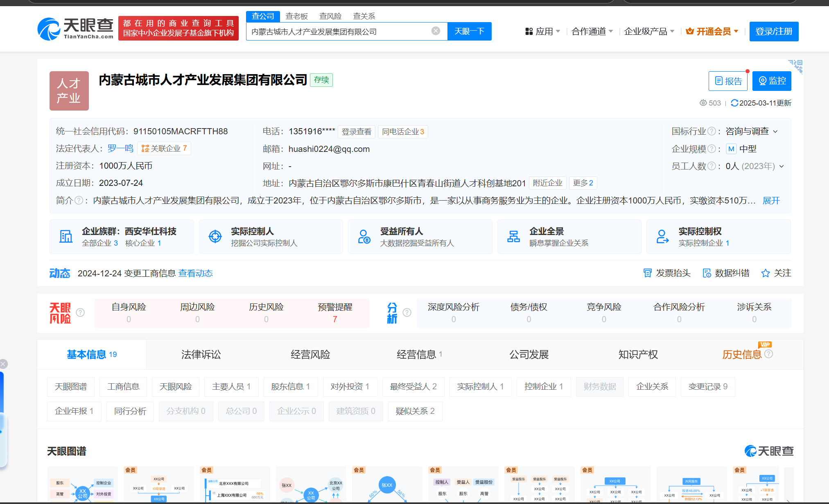Switch to 查风险 search tab
This screenshot has width=829, height=504.
330,16
